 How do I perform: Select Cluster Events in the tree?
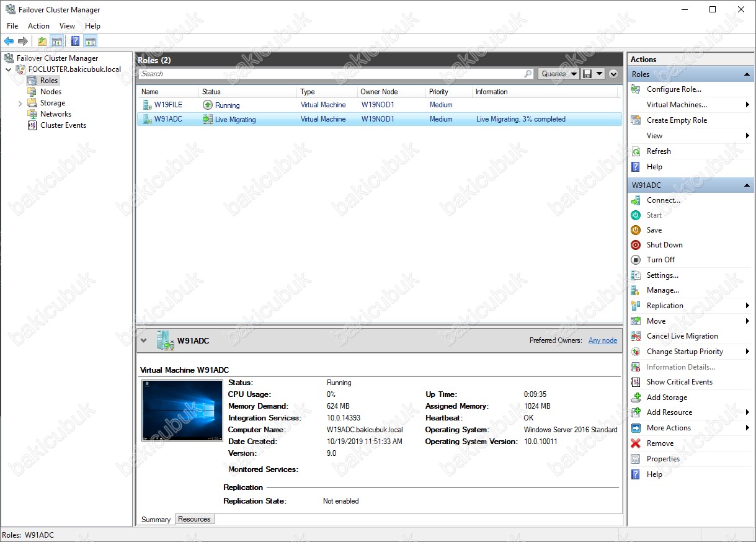click(63, 125)
